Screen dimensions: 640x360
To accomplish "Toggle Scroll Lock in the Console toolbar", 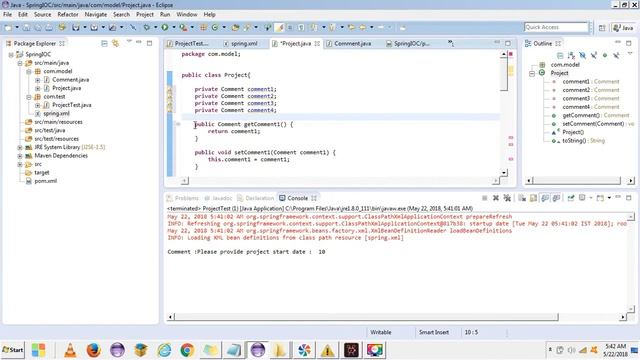I will pos(533,198).
